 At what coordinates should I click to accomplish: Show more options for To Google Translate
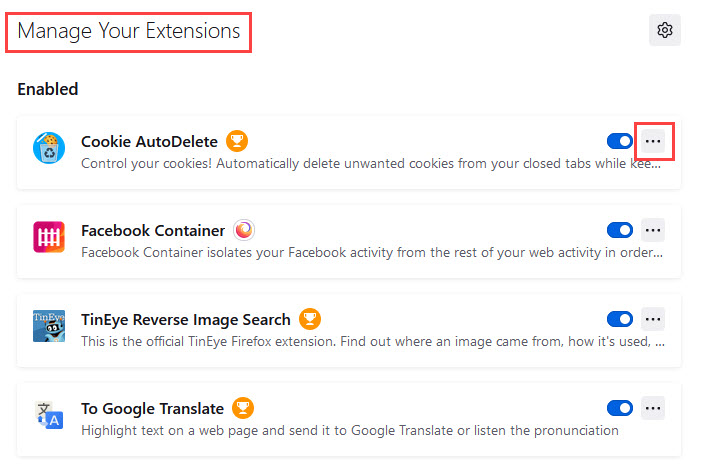click(x=653, y=408)
